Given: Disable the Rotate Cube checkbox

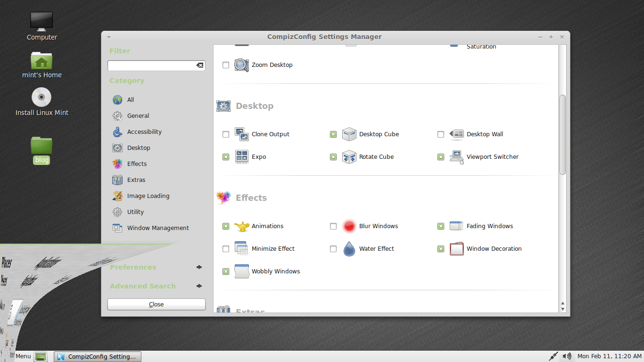Looking at the screenshot, I should [x=333, y=157].
